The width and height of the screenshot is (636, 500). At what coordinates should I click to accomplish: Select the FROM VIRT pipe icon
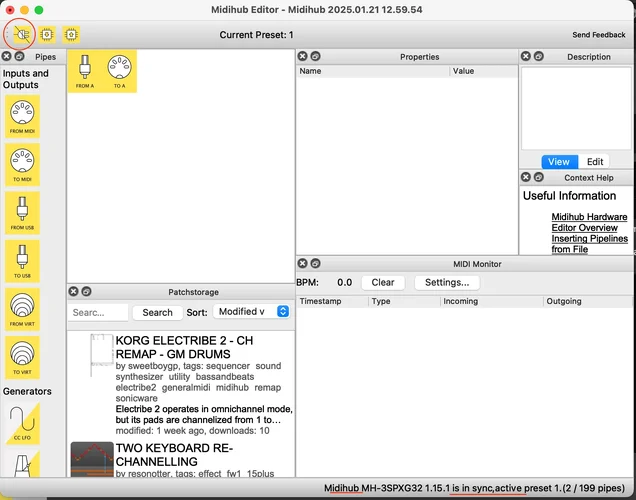click(x=22, y=310)
